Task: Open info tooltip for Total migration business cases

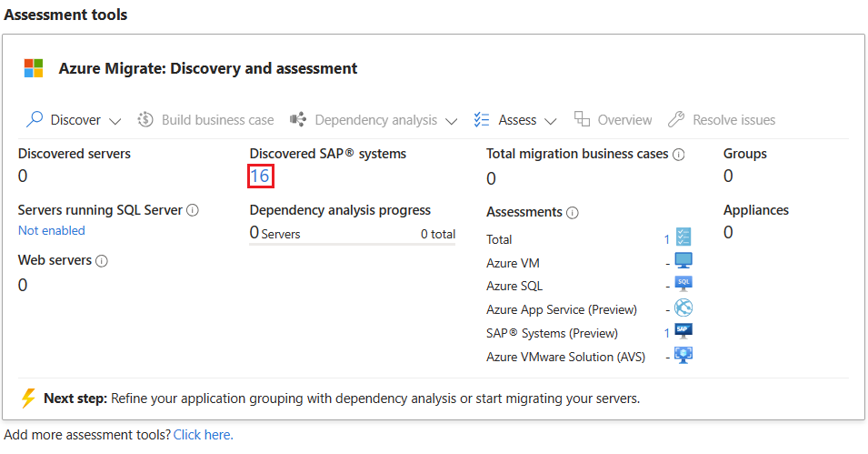Action: pyautogui.click(x=678, y=155)
